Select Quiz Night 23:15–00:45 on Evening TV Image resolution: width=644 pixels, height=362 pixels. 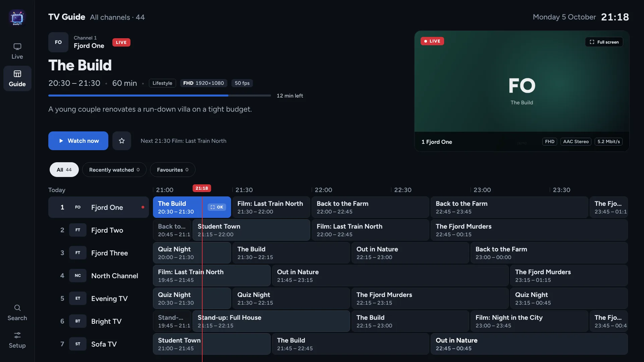pyautogui.click(x=569, y=298)
